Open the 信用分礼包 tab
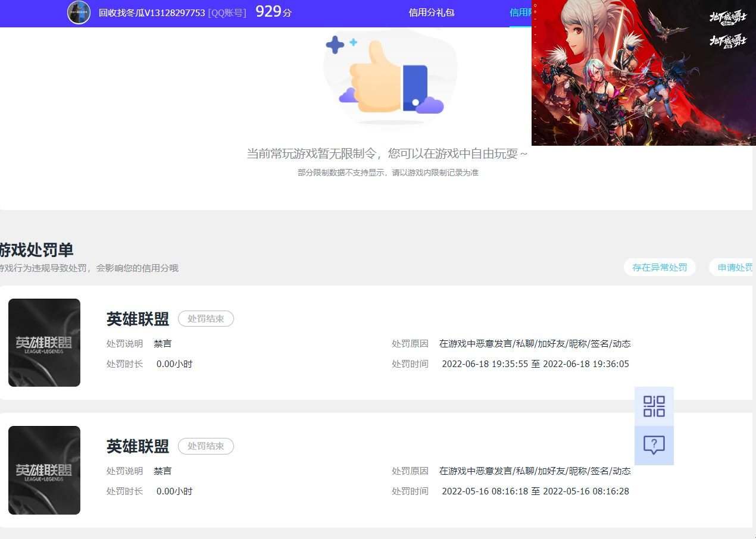756x539 pixels. click(432, 12)
